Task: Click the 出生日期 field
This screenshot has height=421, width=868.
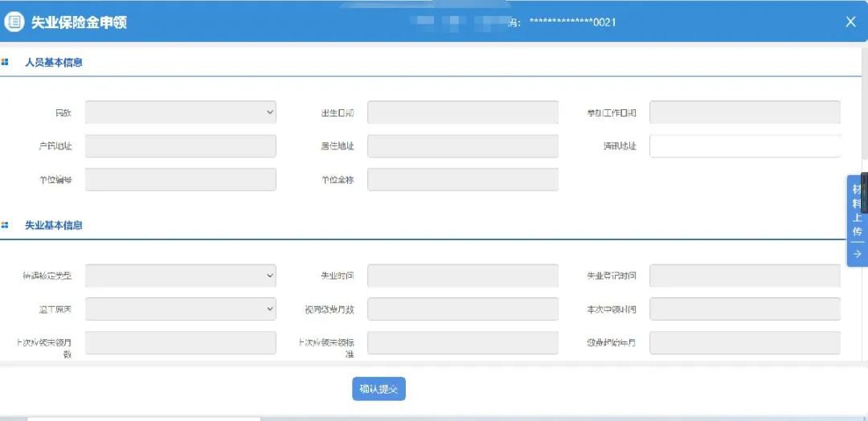Action: point(462,112)
